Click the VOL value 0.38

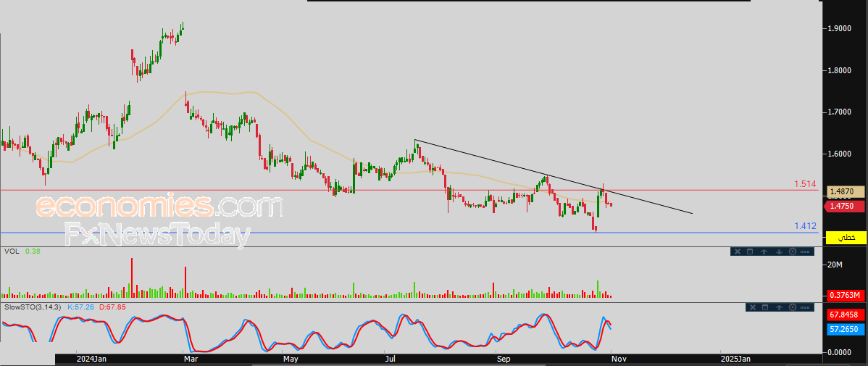pos(33,251)
